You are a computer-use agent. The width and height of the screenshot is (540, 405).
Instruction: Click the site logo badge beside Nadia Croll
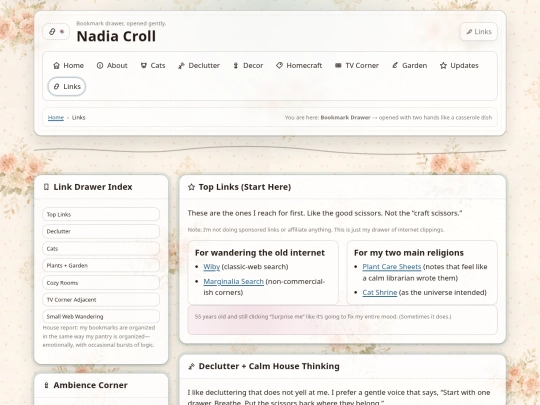[56, 32]
